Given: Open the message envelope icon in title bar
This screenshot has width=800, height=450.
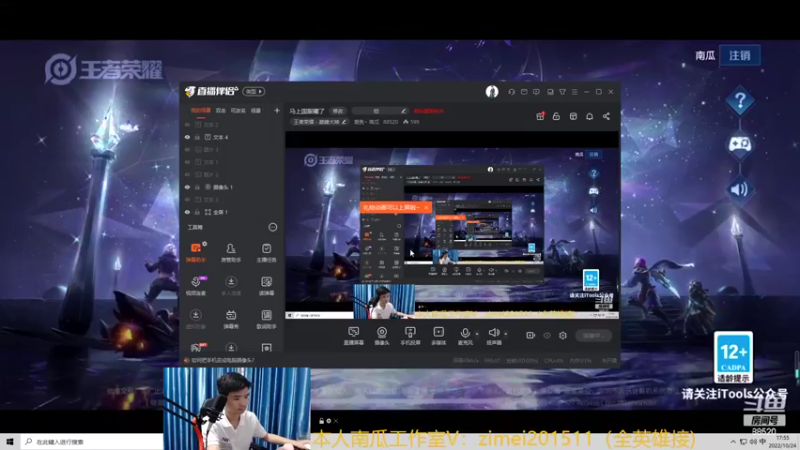Looking at the screenshot, I should click(x=524, y=92).
